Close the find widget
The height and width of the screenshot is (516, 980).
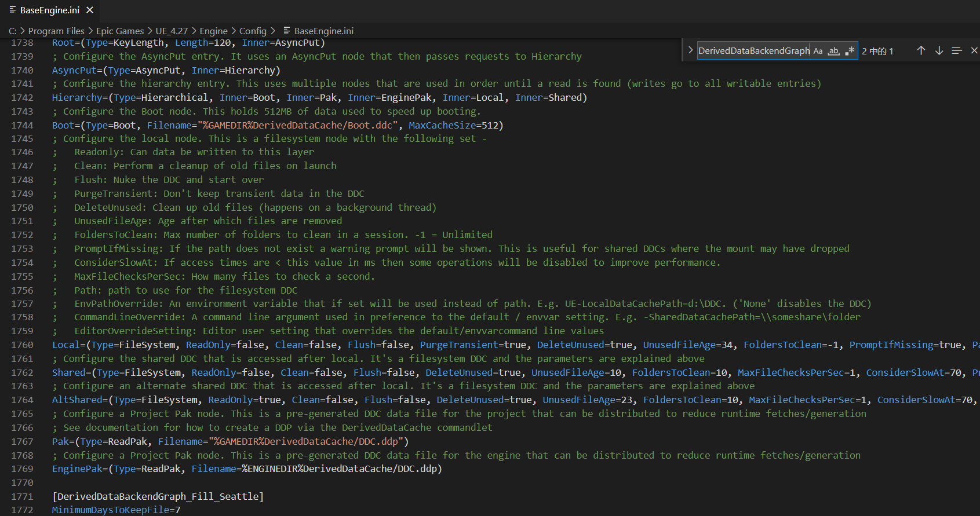point(974,51)
